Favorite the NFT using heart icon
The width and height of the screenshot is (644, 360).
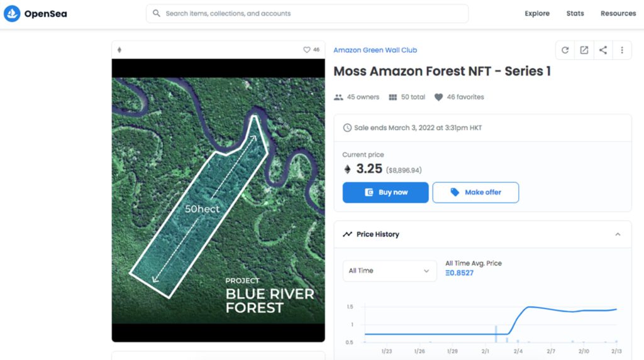pos(307,50)
